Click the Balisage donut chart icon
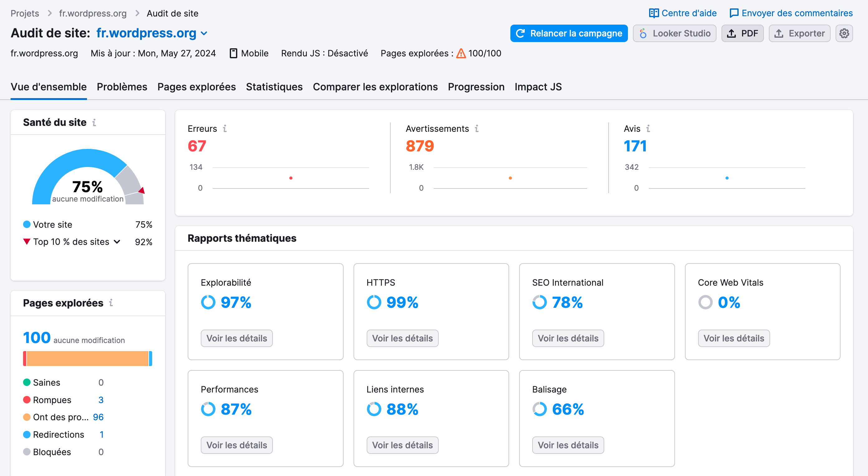 pyautogui.click(x=539, y=409)
